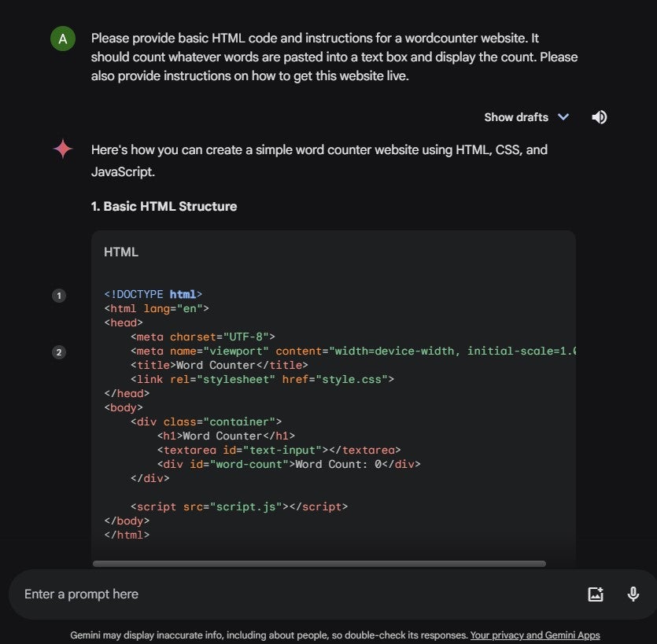Screen dimensions: 657x644
Task: Expand the Show drafts dropdown
Action: pyautogui.click(x=526, y=117)
